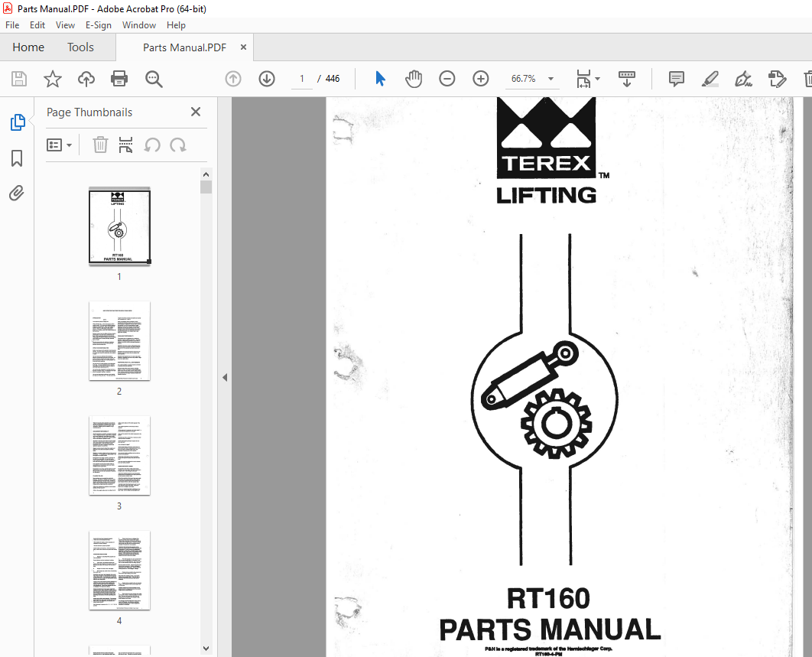812x657 pixels.
Task: Click thumbnail scrollbar down arrow
Action: point(206,648)
